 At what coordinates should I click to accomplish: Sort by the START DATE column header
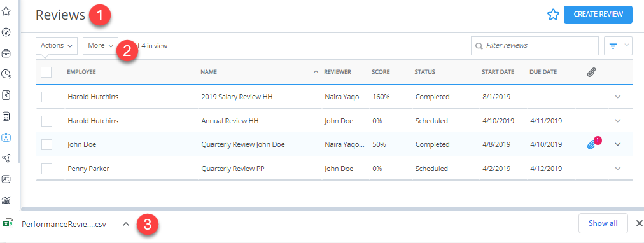[498, 72]
